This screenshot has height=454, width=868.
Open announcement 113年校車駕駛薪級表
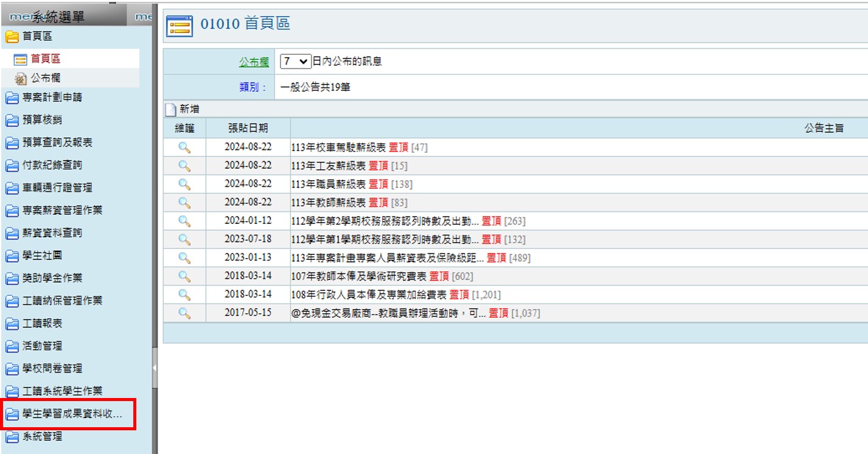click(338, 147)
